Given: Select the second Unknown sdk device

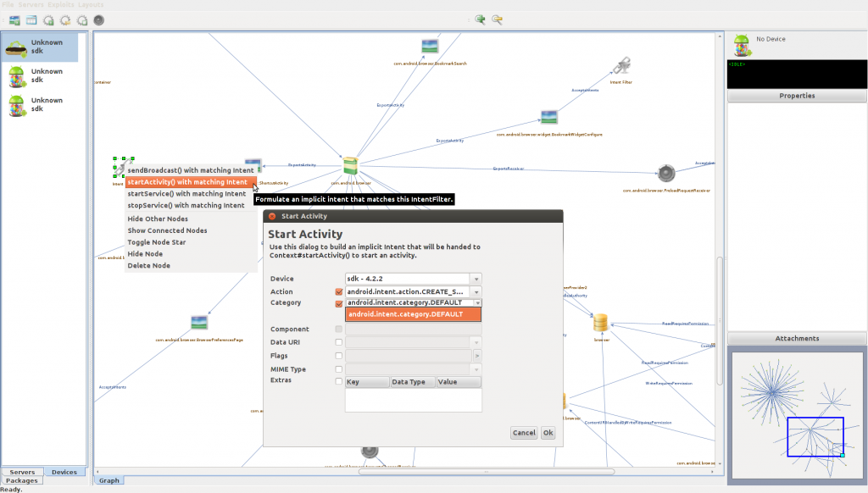Looking at the screenshot, I should (39, 75).
